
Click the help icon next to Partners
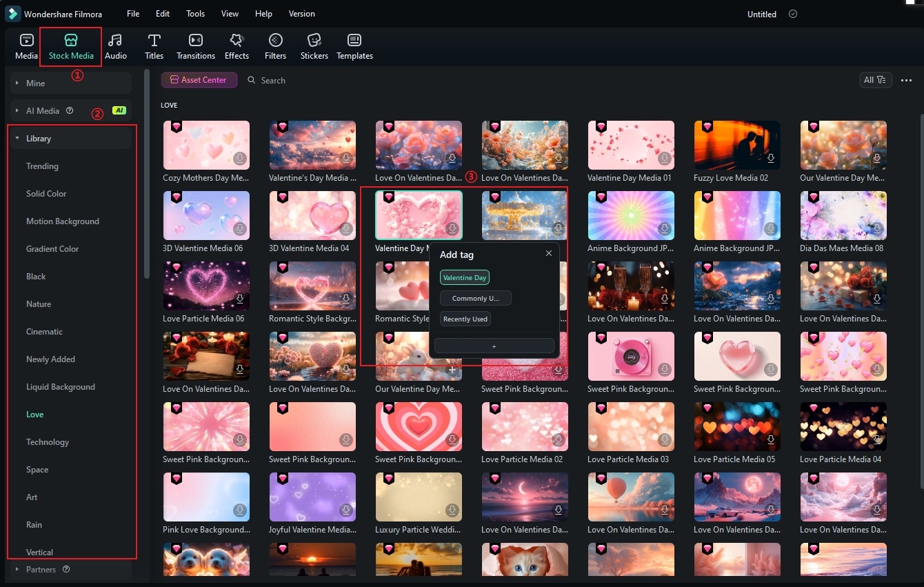[x=66, y=569]
